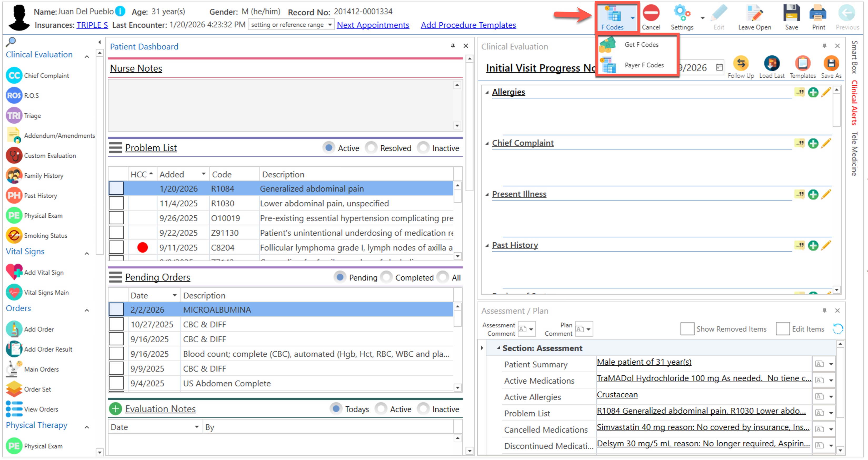
Task: Choose Get F Codes menu item
Action: [x=641, y=44]
